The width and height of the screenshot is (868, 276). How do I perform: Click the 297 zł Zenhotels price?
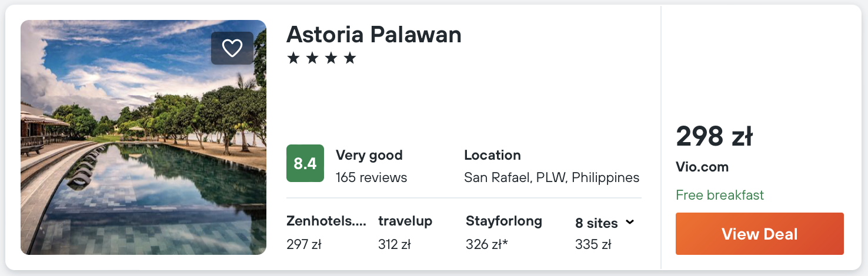[x=303, y=244]
